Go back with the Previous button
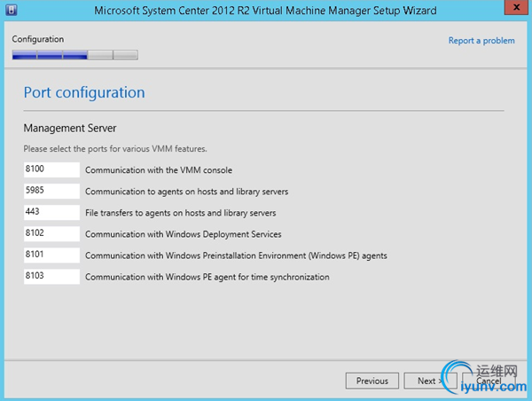This screenshot has width=532, height=401. 372,381
